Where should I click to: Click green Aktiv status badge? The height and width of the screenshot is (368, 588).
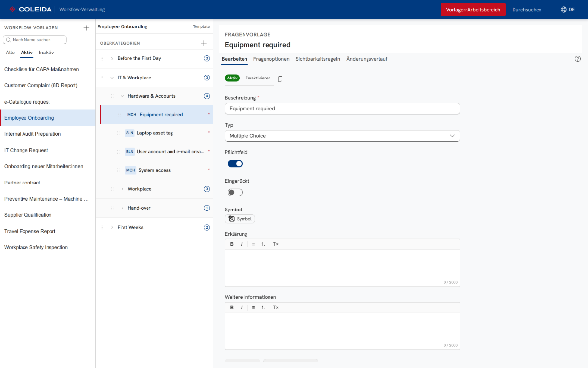pyautogui.click(x=232, y=78)
